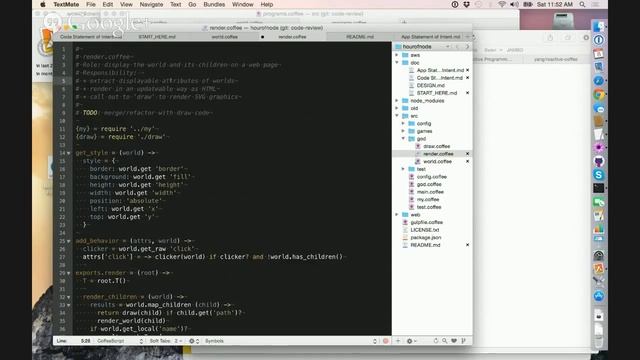
Task: Expand the web folder
Action: 397,215
